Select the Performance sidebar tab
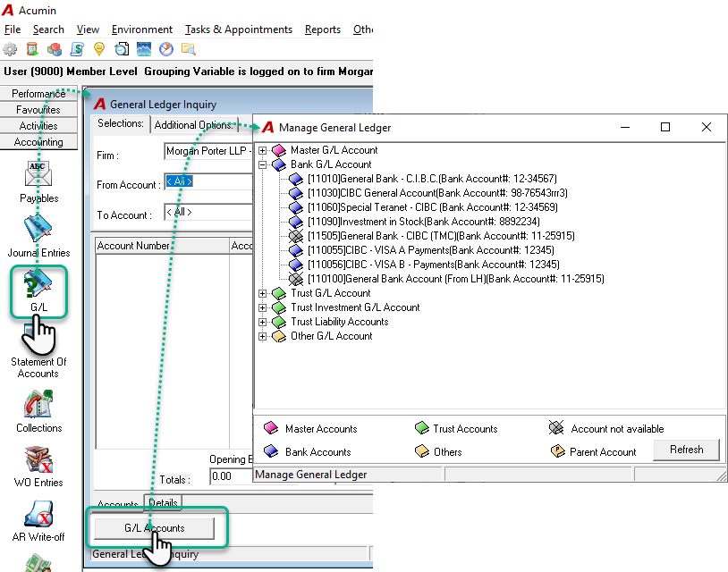Viewport: 728px width, 572px height. coord(38,93)
